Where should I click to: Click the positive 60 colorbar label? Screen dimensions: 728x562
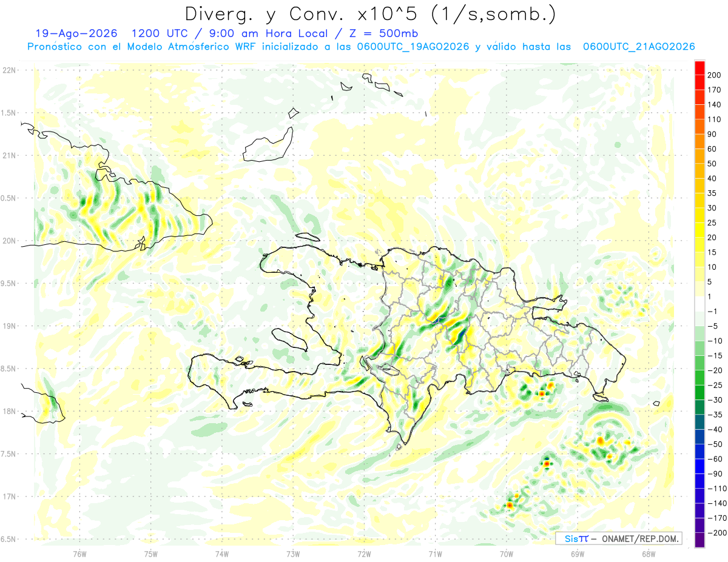pyautogui.click(x=712, y=149)
